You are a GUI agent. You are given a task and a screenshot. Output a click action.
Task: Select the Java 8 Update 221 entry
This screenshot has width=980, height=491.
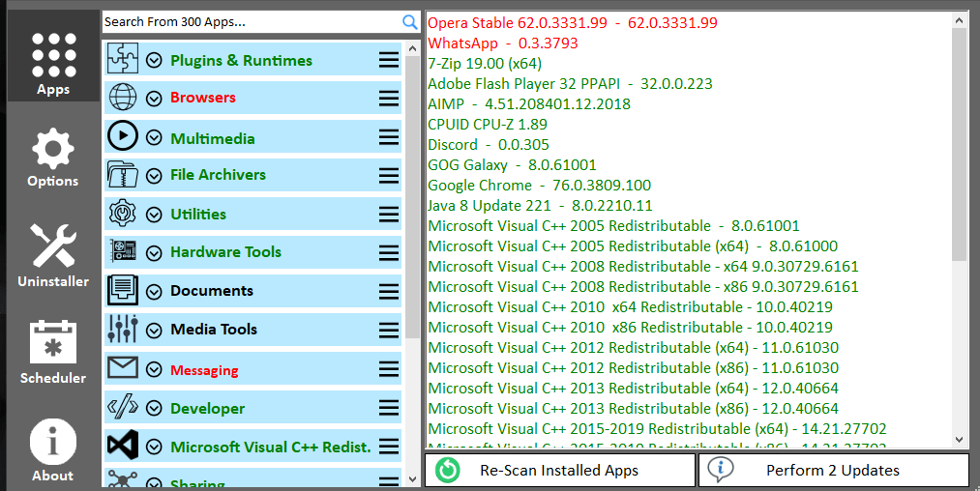coord(540,206)
